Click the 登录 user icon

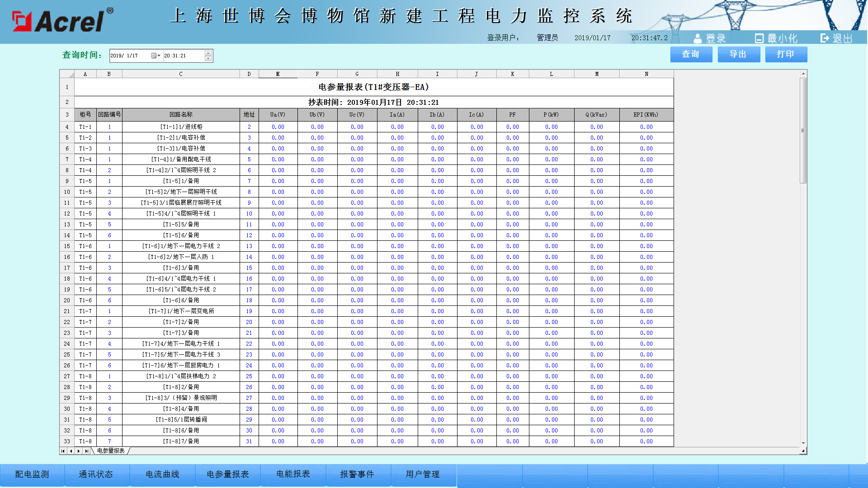[698, 38]
